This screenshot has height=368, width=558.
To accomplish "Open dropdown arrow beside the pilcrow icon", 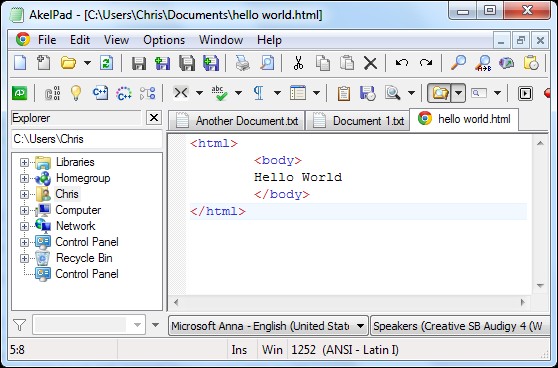I will tap(277, 93).
